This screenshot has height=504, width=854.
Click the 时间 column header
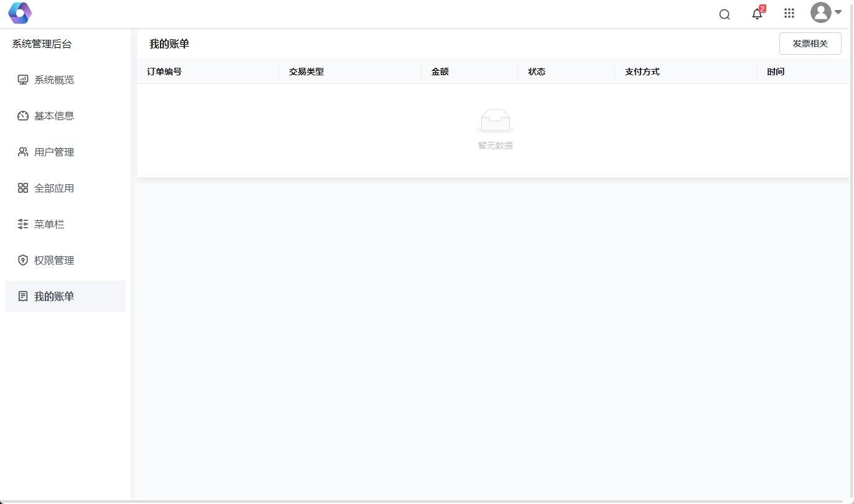tap(776, 72)
